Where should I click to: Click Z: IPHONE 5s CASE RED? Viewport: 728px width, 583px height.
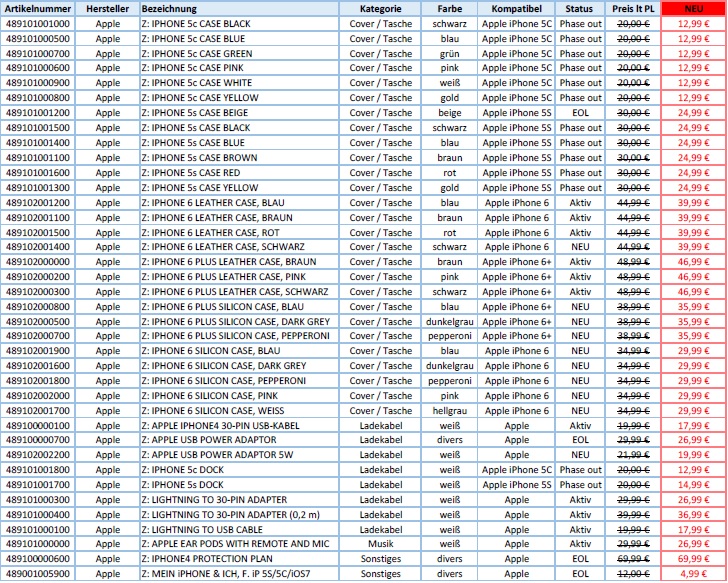pyautogui.click(x=239, y=173)
